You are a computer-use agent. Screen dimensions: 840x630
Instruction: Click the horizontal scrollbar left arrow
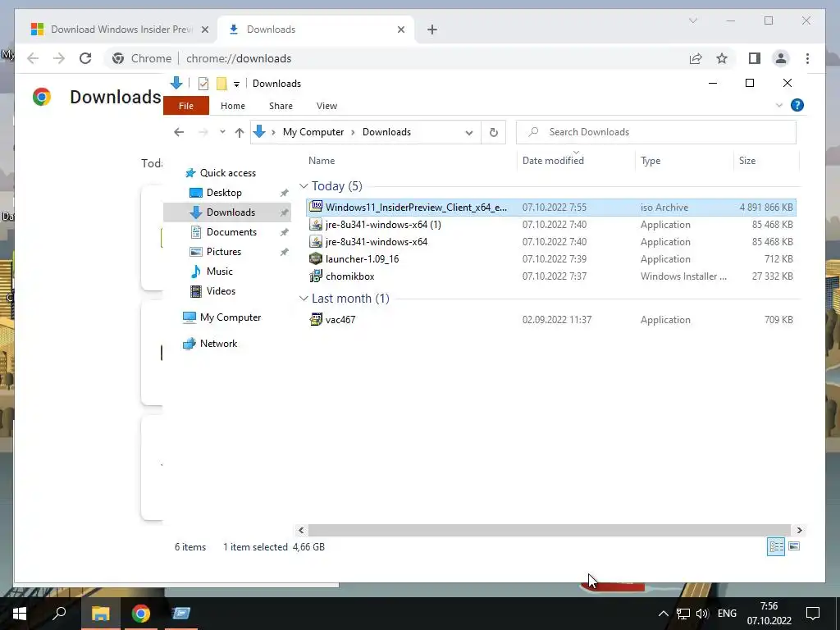coord(301,530)
